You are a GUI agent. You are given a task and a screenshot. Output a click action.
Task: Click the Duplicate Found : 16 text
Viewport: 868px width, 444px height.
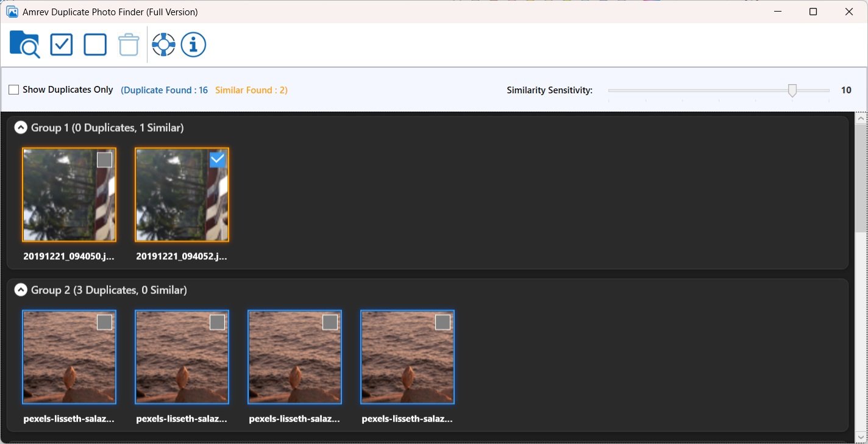tap(164, 89)
